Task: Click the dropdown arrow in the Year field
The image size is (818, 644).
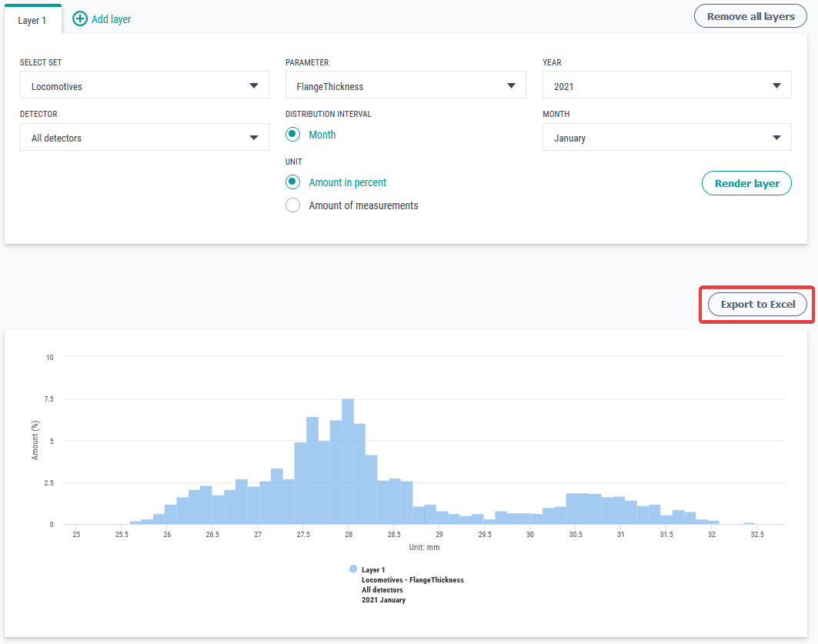Action: tap(777, 85)
